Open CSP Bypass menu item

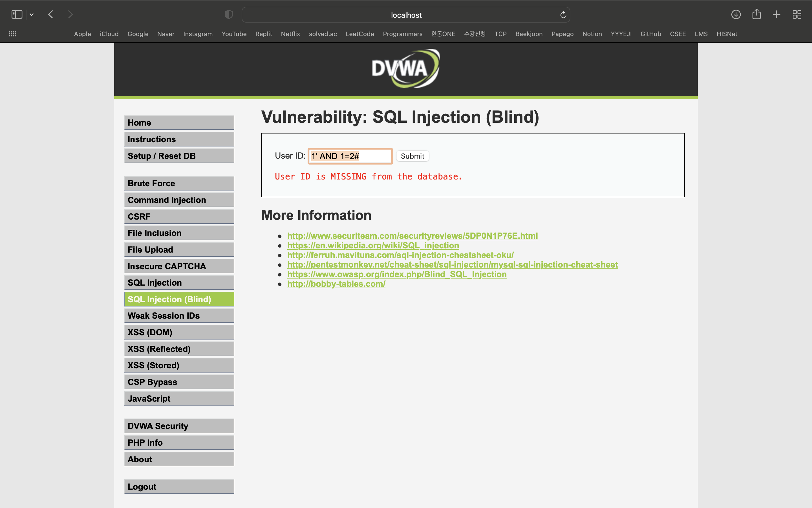click(x=179, y=382)
